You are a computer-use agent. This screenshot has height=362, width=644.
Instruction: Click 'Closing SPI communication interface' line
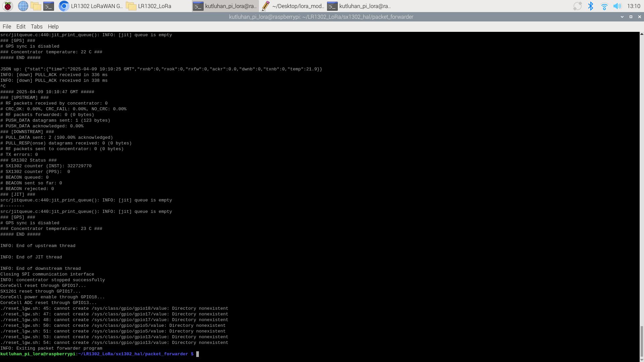[x=47, y=274]
